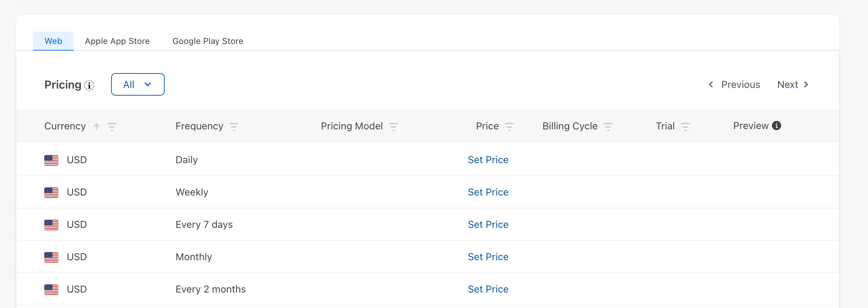Image resolution: width=868 pixels, height=308 pixels.
Task: Go to the Previous page
Action: 734,85
